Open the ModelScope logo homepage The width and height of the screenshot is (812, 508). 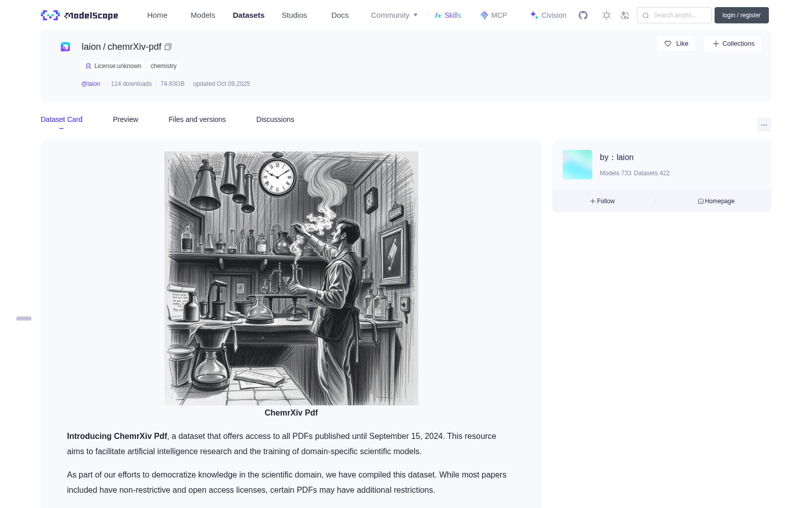[79, 15]
